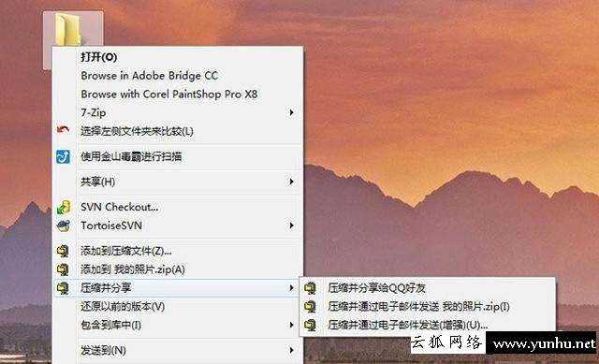Click the red arrow compare-folder icon
Image resolution: width=599 pixels, height=364 pixels.
click(63, 130)
